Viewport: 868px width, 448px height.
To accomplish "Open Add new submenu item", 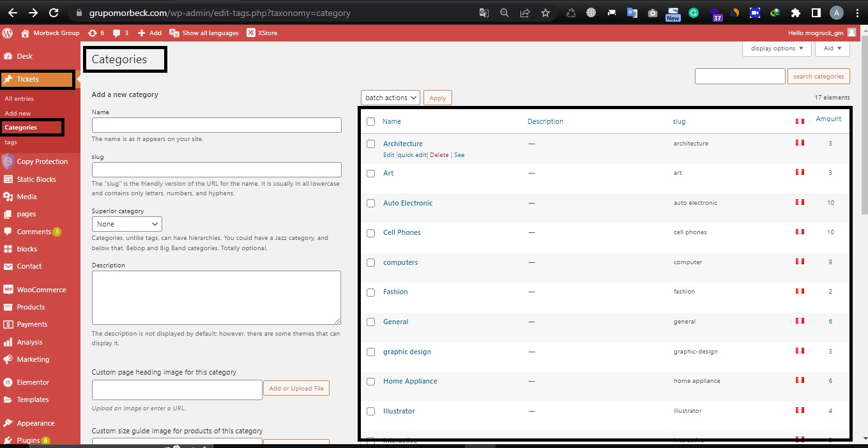I will 18,114.
